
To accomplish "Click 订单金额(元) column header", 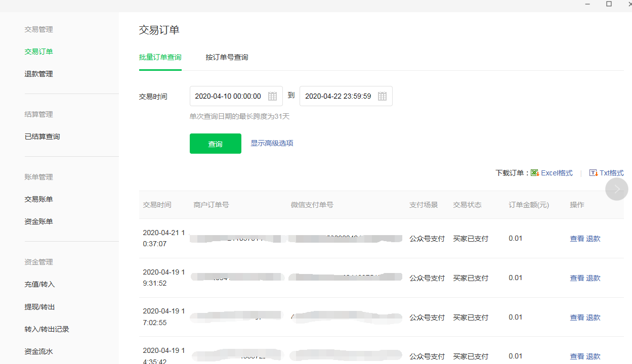I will (529, 205).
